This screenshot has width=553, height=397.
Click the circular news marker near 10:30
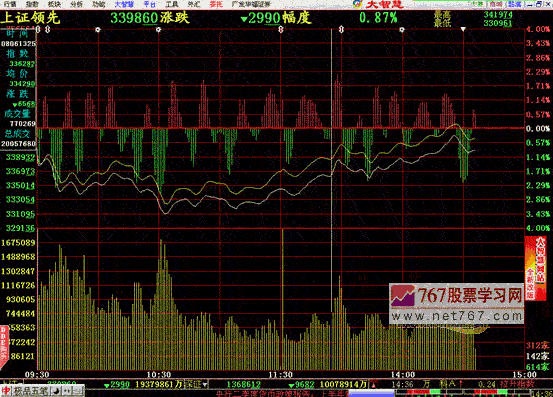click(158, 30)
